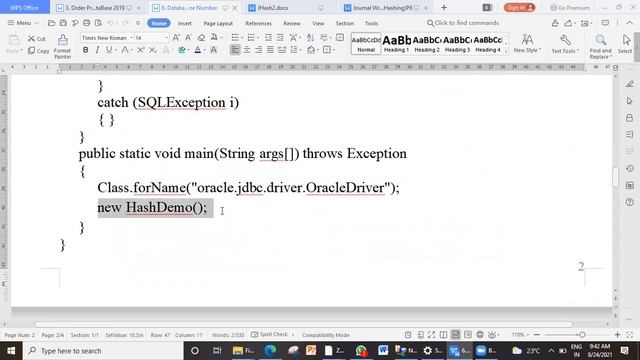The width and height of the screenshot is (640, 360).
Task: Toggle Center paragraph alignment
Action: click(x=247, y=50)
